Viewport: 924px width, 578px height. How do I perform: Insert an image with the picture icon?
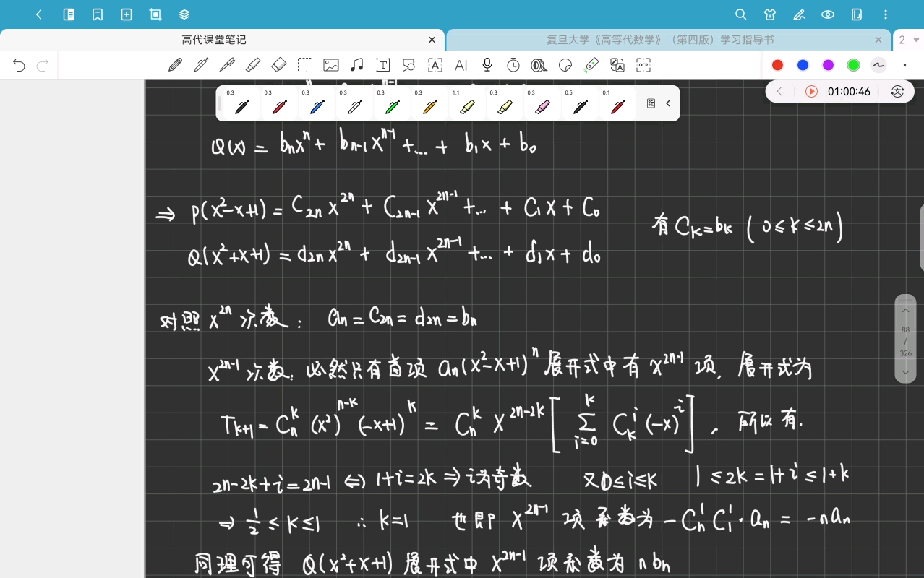pyautogui.click(x=331, y=65)
